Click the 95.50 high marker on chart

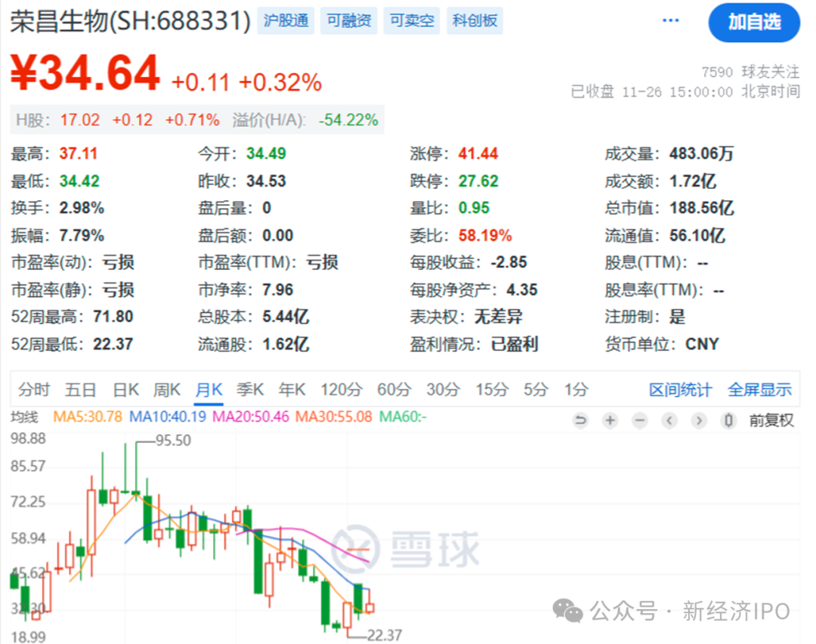tap(173, 441)
